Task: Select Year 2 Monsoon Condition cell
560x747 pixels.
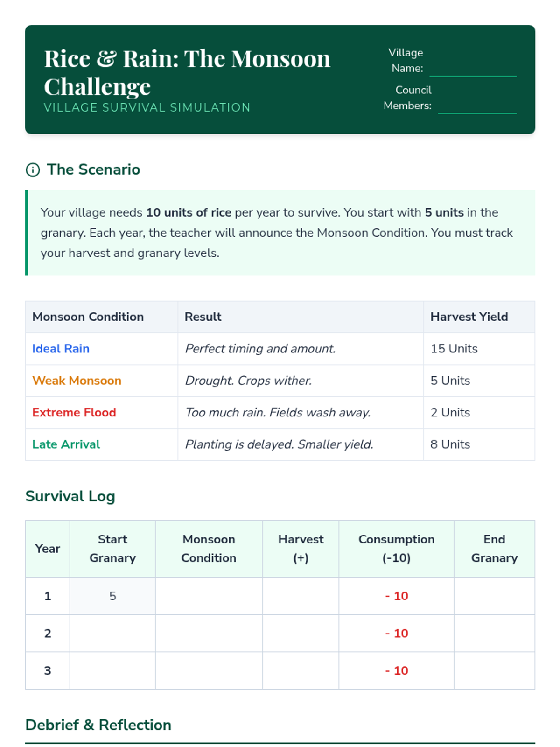Action: click(209, 633)
